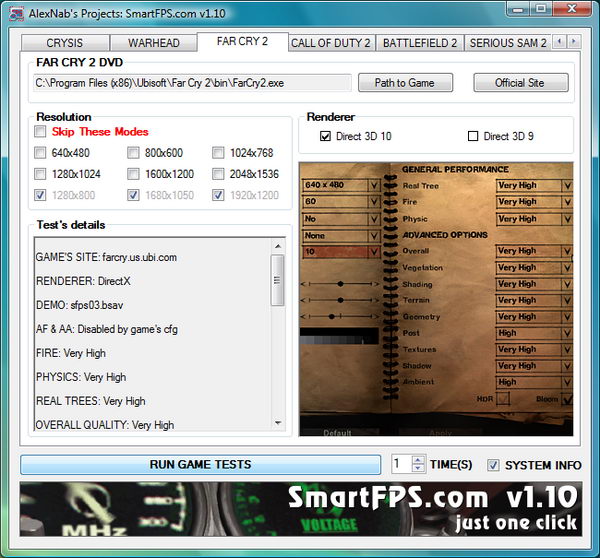This screenshot has height=558, width=600.
Task: Select the FAR CRY 2 tab
Action: click(x=242, y=41)
